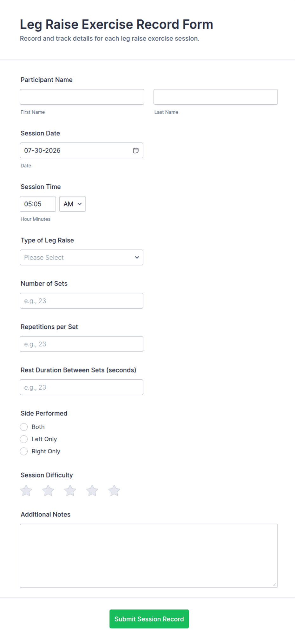Viewport: 295px width, 644px height.
Task: Rate session difficulty five stars
Action: click(114, 490)
